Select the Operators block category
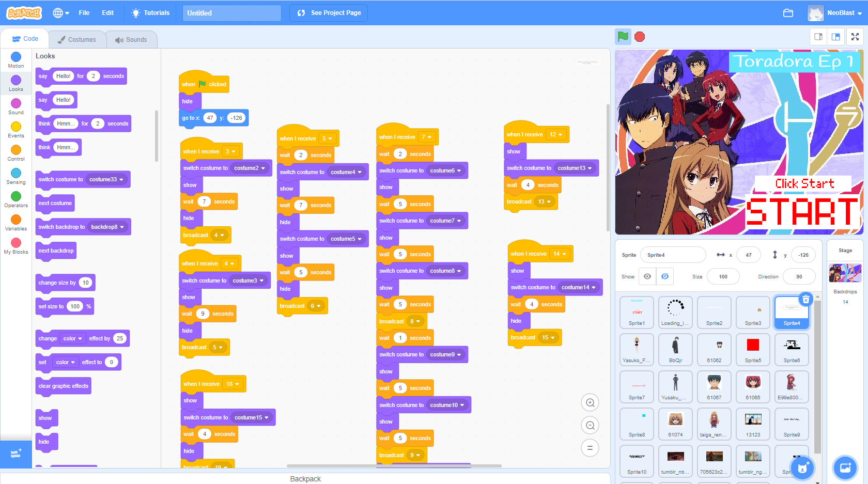The height and width of the screenshot is (484, 868). (16, 199)
